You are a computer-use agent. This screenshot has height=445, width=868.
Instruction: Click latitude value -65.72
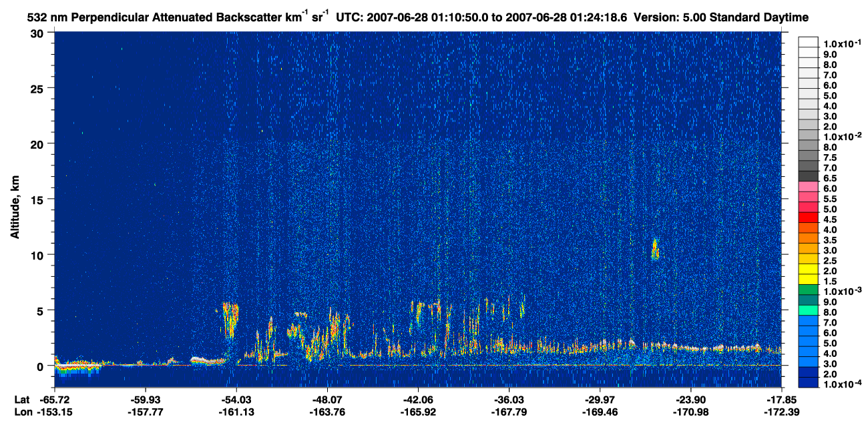coord(55,400)
